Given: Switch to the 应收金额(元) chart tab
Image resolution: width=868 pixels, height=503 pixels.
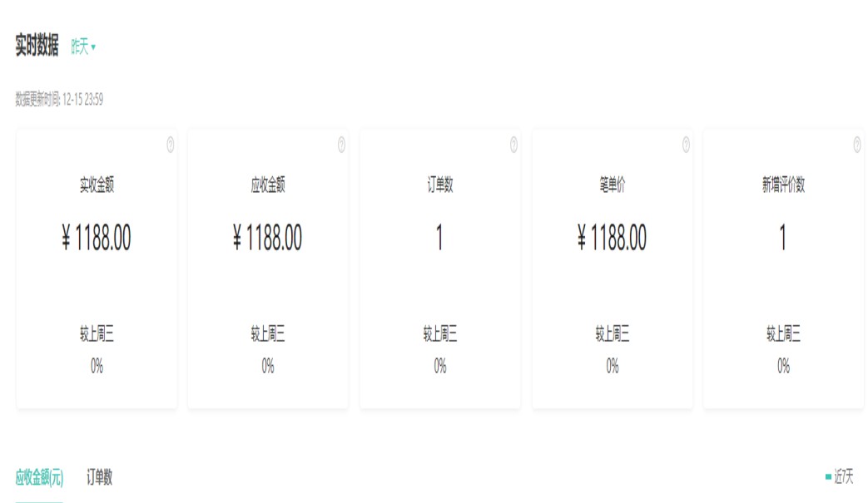Looking at the screenshot, I should (x=39, y=477).
